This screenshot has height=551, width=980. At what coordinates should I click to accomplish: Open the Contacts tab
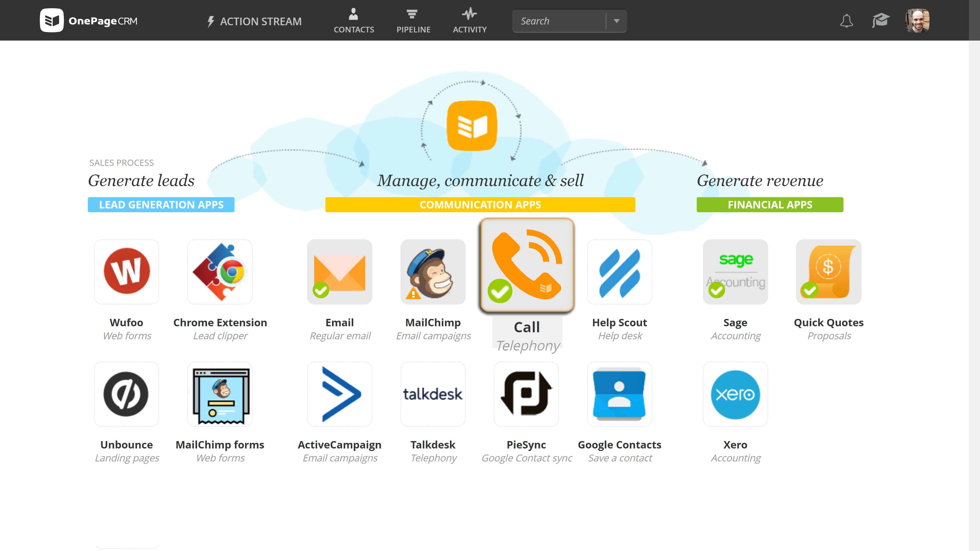click(x=354, y=20)
